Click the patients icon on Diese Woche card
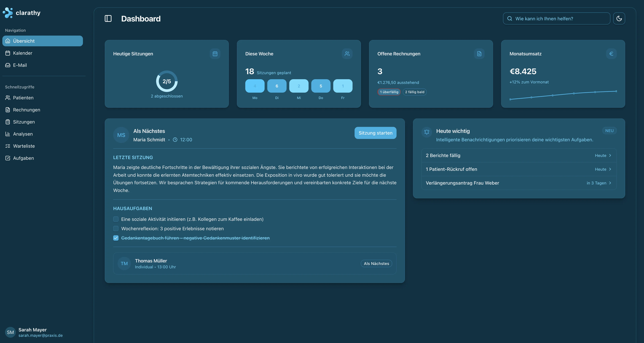The image size is (644, 343). click(347, 54)
